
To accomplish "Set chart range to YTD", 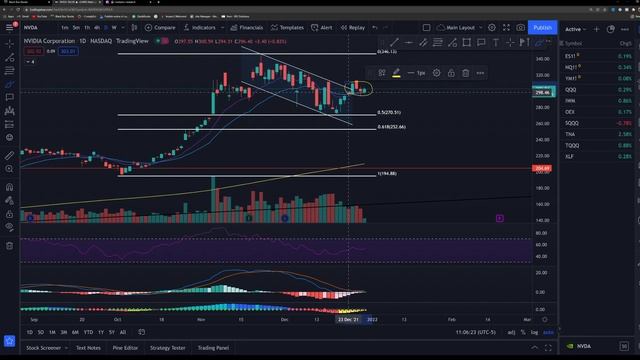I will coord(88,332).
